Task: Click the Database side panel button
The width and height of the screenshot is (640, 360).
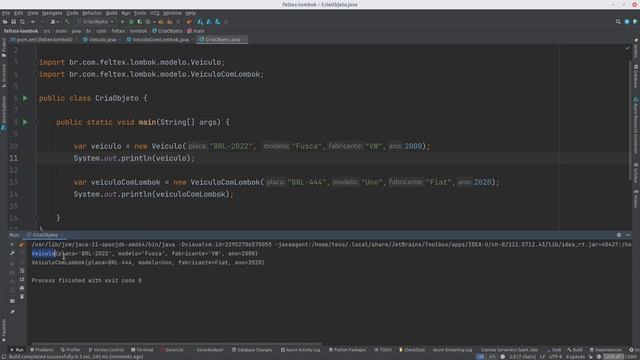Action: pos(636,76)
